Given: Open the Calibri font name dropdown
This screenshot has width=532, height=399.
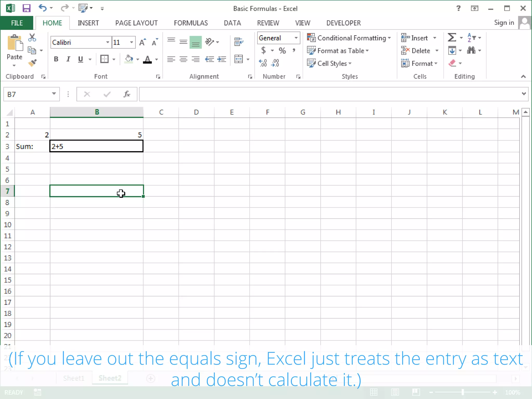Looking at the screenshot, I should click(108, 42).
